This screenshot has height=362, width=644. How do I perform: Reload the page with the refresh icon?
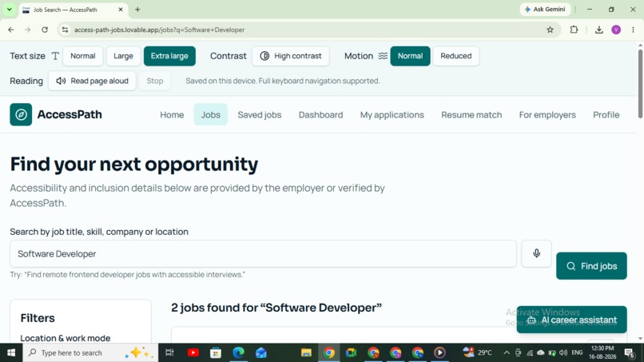pos(45,30)
